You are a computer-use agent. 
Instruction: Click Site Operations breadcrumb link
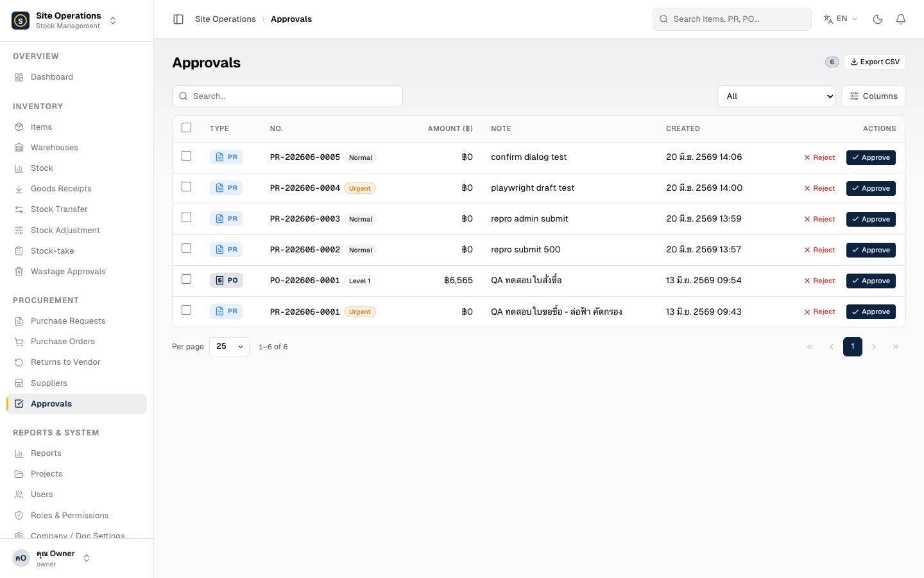(x=225, y=19)
